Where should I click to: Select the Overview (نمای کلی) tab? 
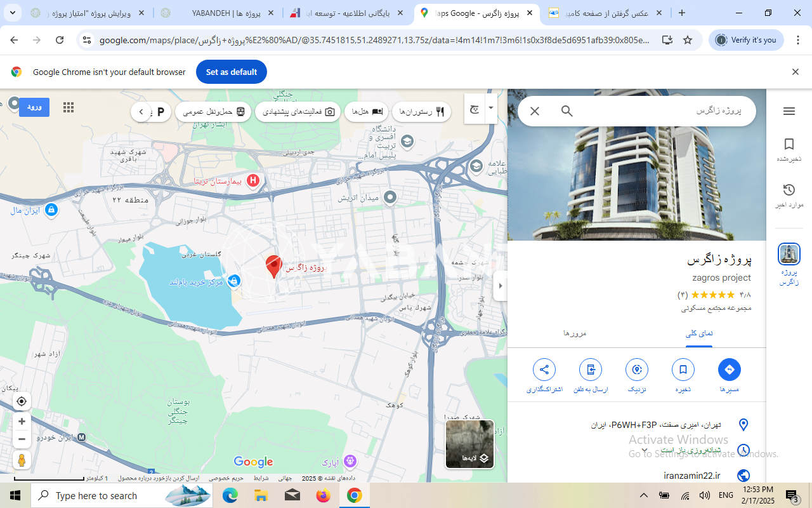click(x=699, y=333)
